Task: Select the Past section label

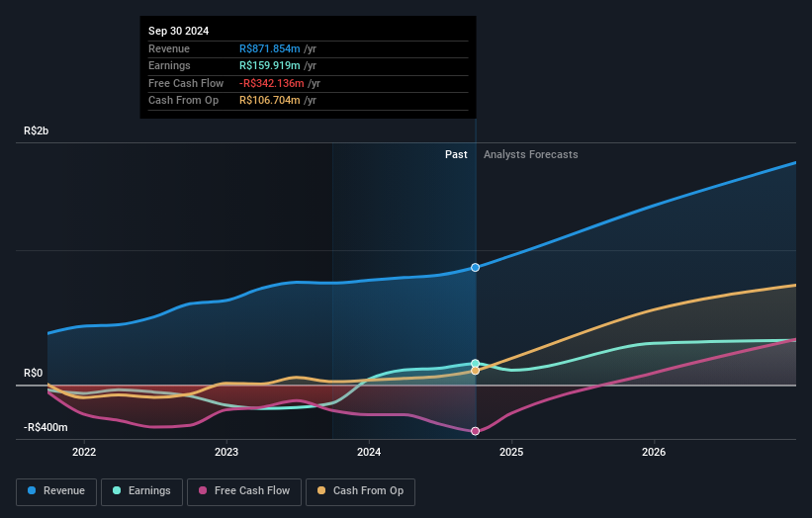Action: (x=456, y=154)
